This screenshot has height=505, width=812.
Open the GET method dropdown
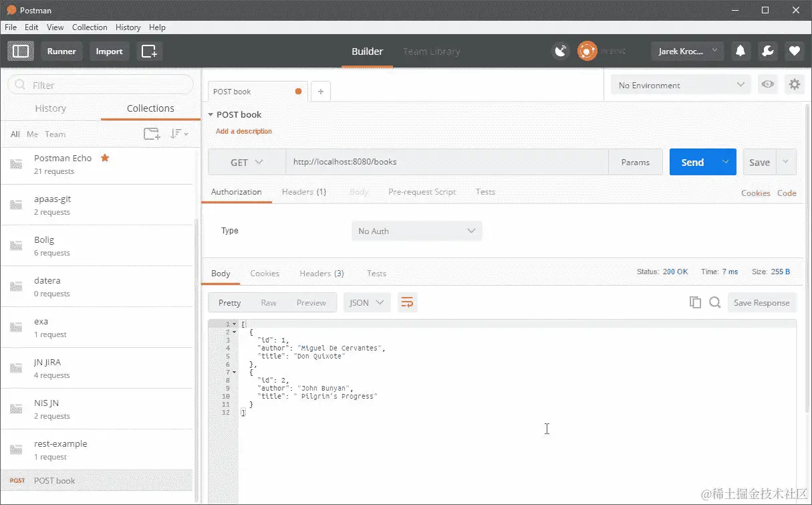point(247,162)
